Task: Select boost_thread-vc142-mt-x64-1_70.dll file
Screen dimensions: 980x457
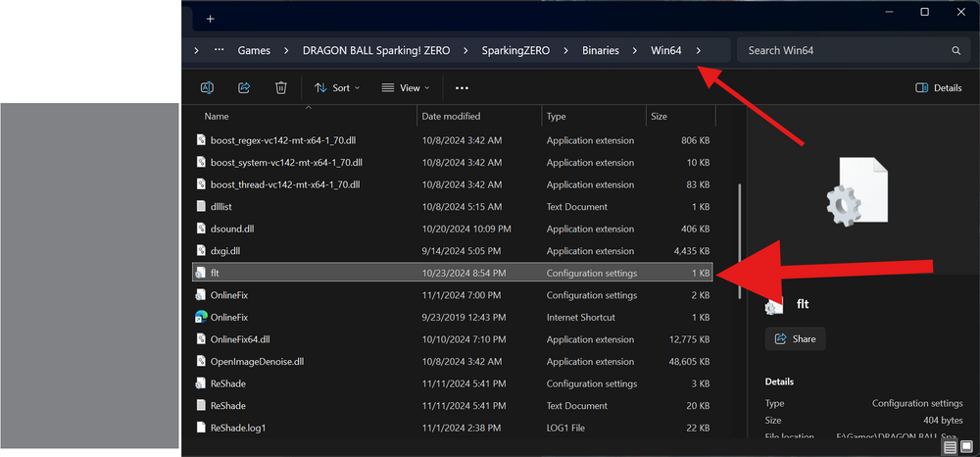Action: pos(453,184)
